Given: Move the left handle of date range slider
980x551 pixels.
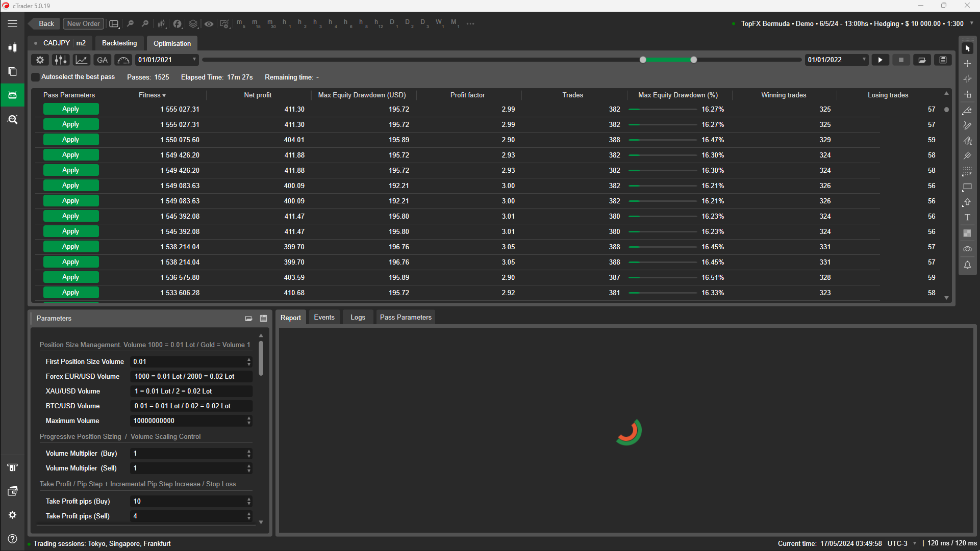Looking at the screenshot, I should [643, 60].
